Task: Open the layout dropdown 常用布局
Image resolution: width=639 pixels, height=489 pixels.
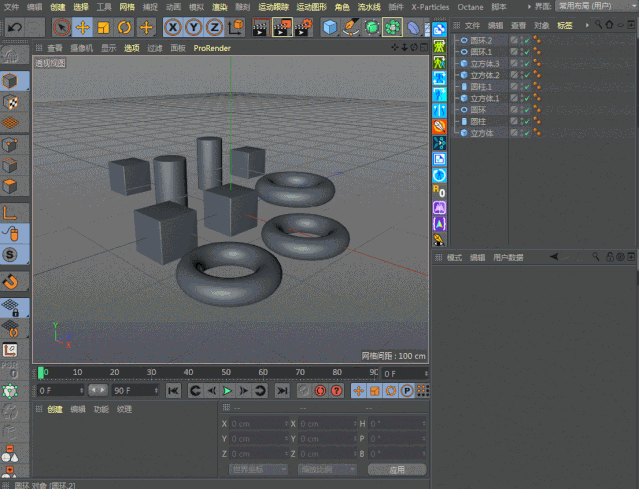Action: click(596, 6)
